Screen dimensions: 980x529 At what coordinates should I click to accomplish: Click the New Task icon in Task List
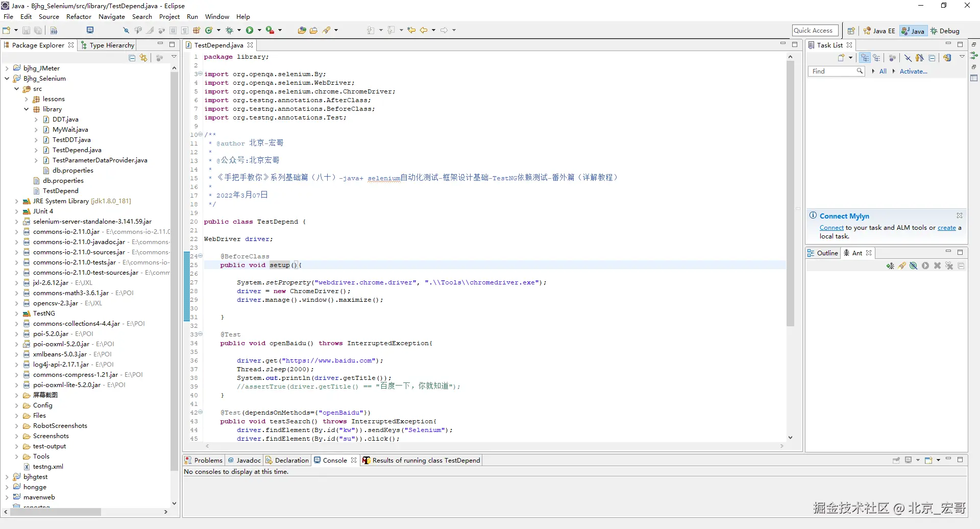click(841, 58)
